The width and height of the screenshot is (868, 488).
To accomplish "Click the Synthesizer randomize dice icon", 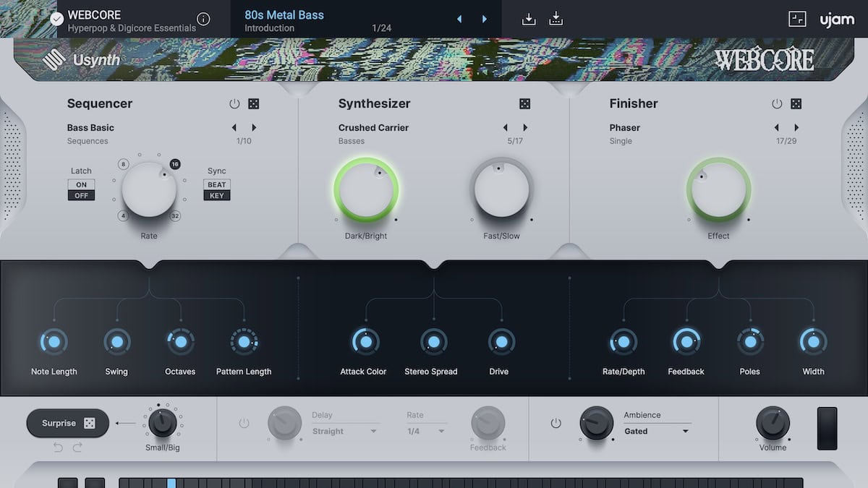I will [525, 104].
